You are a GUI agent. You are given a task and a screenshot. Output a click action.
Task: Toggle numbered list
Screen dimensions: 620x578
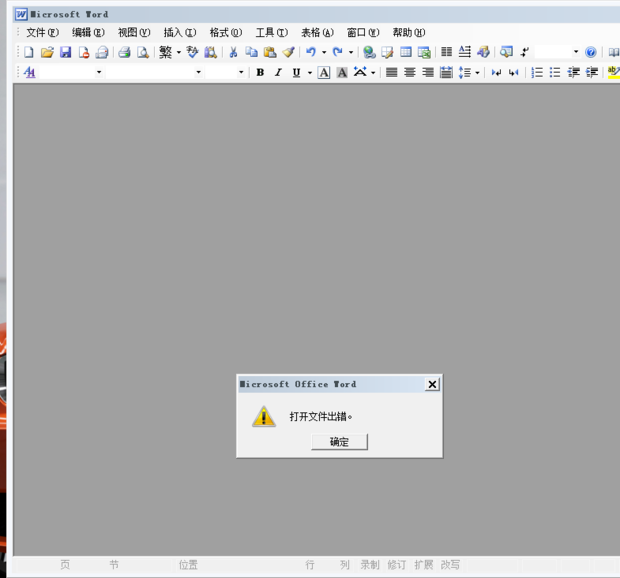coord(537,72)
